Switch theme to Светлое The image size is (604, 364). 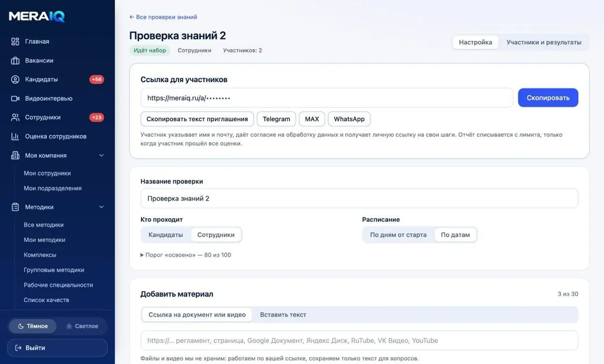82,326
